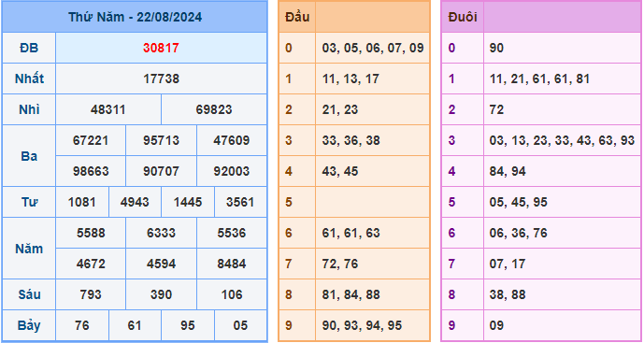644x343 pixels.
Task: Select the Nhì number 48311
Action: [x=108, y=109]
